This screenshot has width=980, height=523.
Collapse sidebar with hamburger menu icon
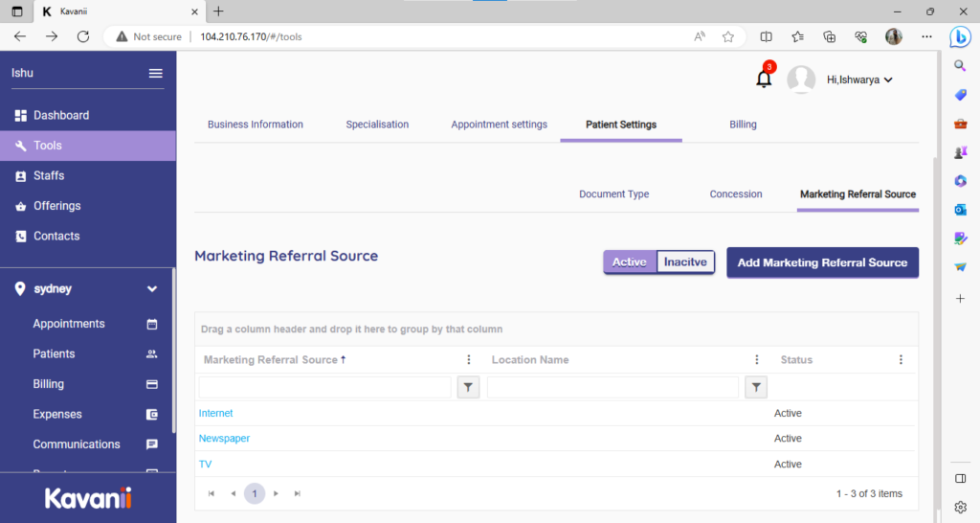coord(155,74)
